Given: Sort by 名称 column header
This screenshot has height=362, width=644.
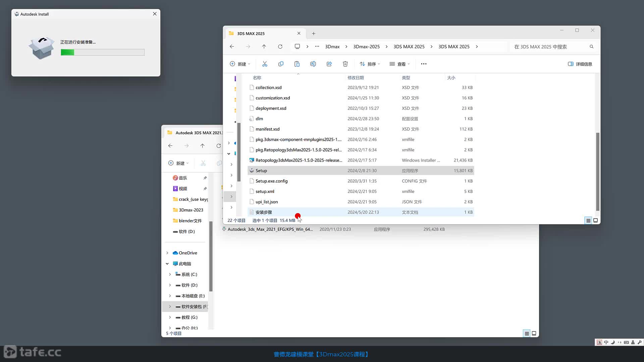Looking at the screenshot, I should (257, 78).
